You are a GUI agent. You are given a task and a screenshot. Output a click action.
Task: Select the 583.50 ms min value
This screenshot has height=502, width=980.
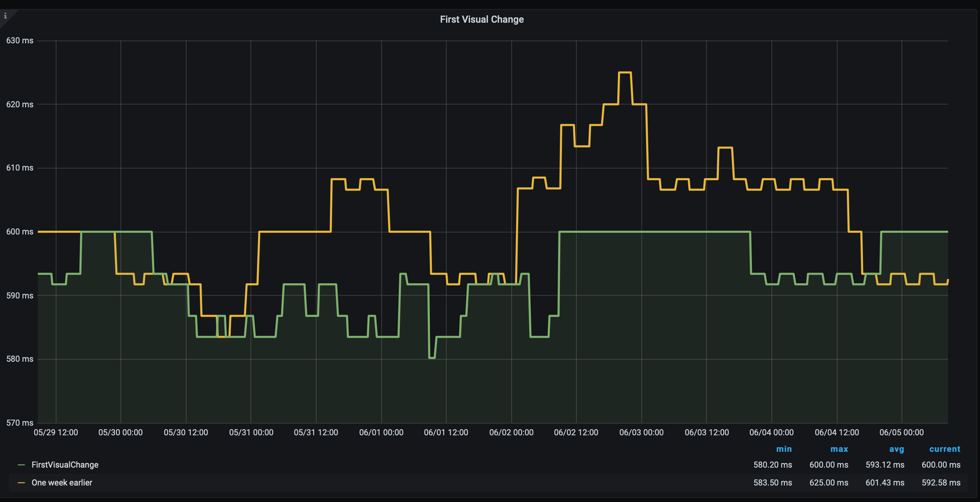pyautogui.click(x=773, y=483)
